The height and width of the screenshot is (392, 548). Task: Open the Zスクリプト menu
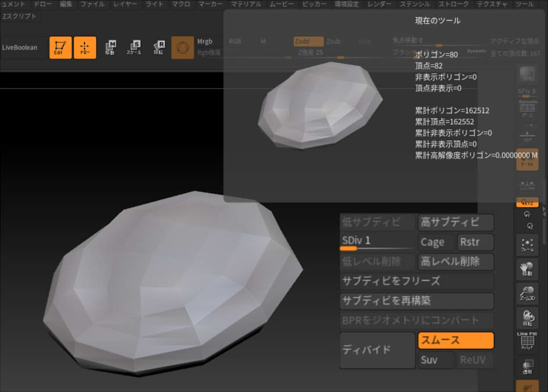point(20,16)
